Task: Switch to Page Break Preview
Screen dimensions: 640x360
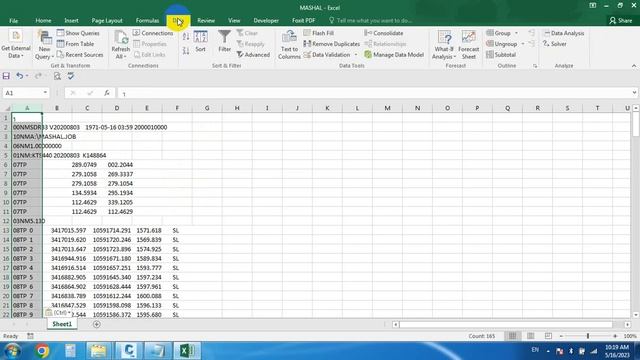Action: [548, 336]
